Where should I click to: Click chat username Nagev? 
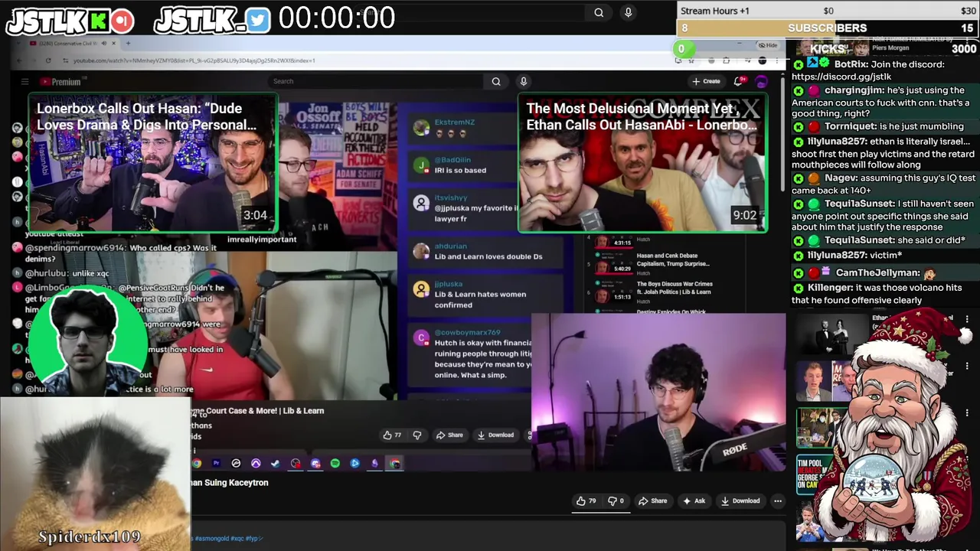pos(840,178)
